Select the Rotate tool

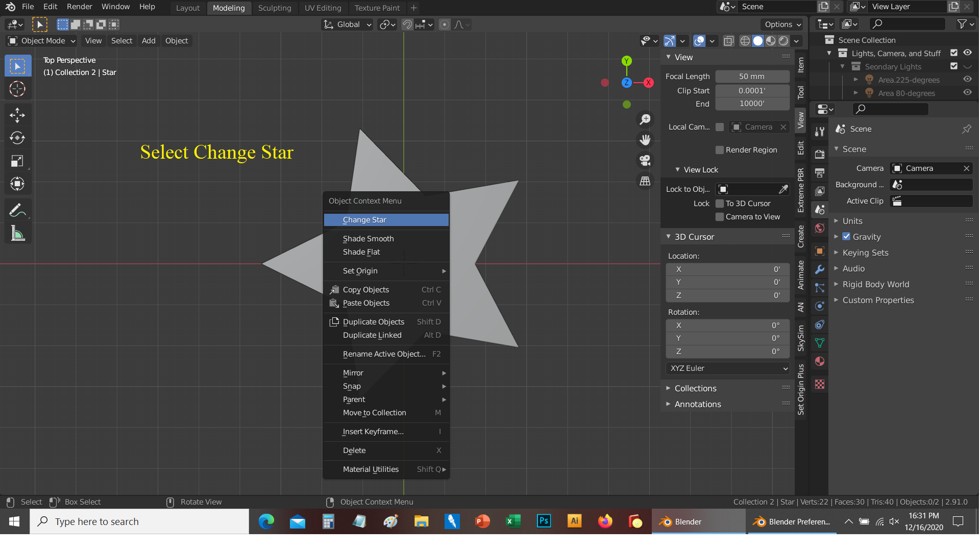click(x=17, y=138)
